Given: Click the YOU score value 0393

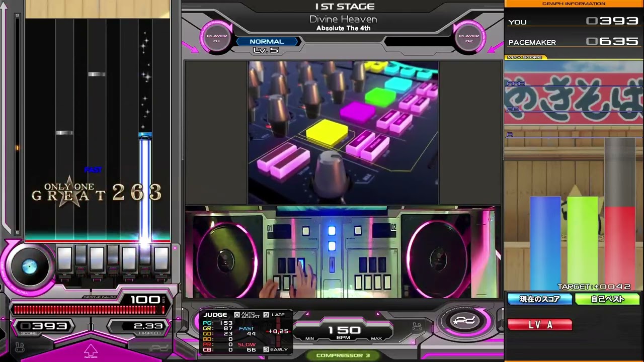Looking at the screenshot, I should (x=612, y=21).
